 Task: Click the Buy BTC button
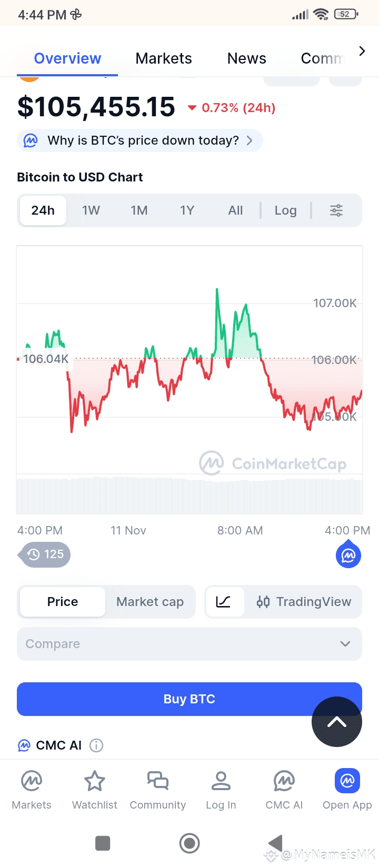189,699
